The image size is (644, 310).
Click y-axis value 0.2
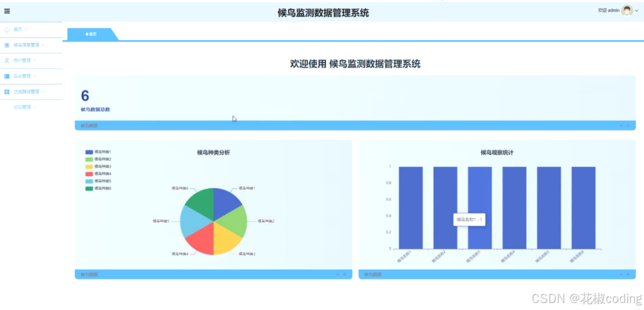(x=388, y=232)
